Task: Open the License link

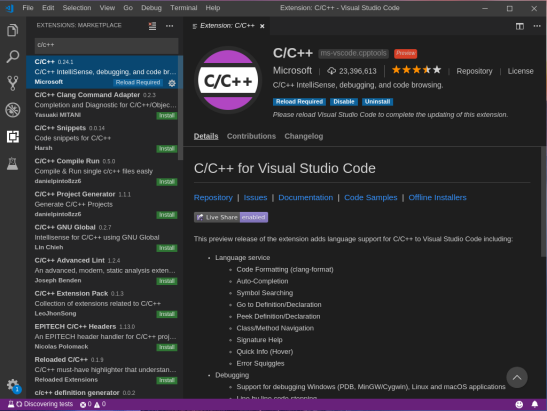Action: tap(520, 71)
